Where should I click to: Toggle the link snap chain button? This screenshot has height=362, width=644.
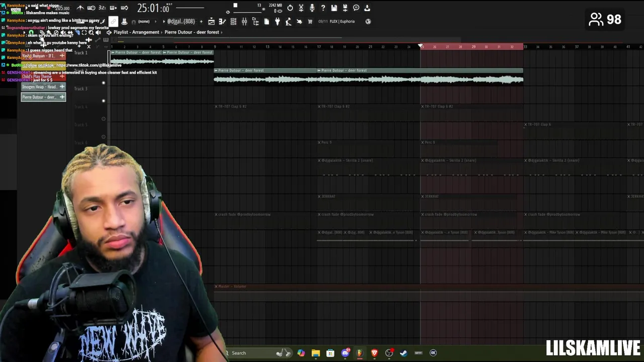coord(113,22)
